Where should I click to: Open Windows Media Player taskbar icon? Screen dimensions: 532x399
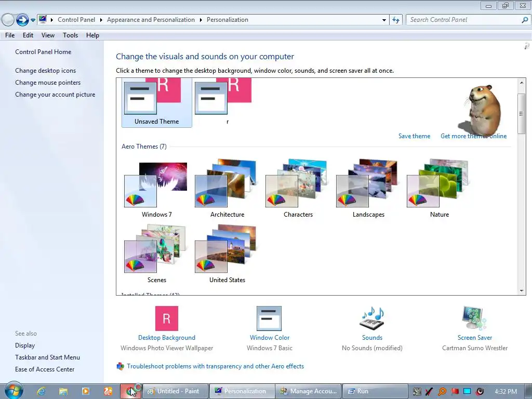tap(86, 391)
